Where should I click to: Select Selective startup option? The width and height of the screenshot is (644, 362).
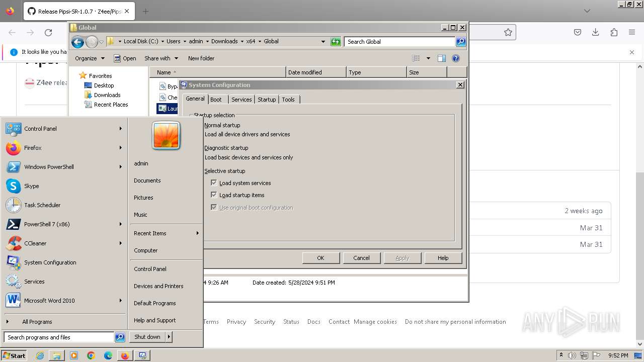click(x=224, y=171)
